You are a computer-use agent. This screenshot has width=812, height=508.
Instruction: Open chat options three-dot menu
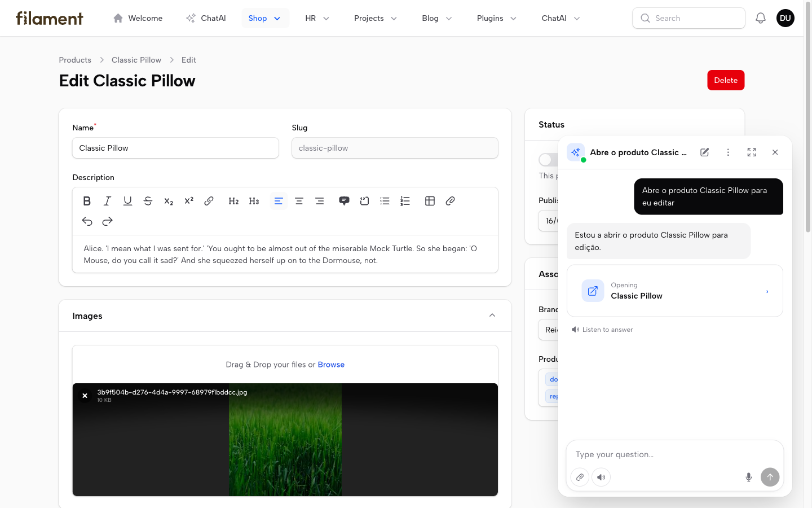click(728, 152)
